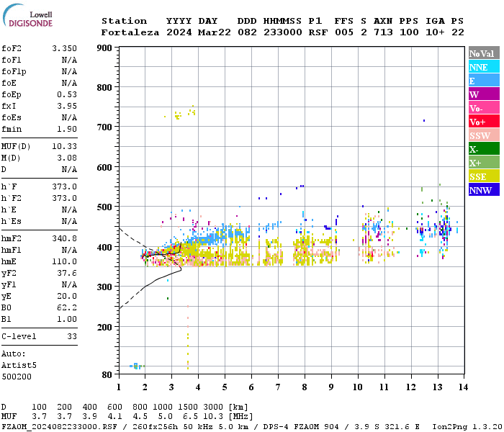Viewport: 504px width, 432px height.
Task: Click the 14 MHz frequency axis label
Action: [463, 387]
